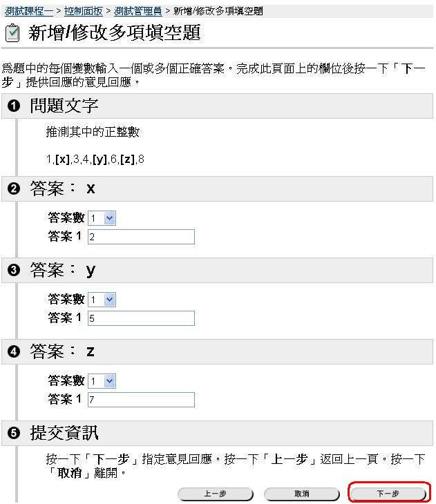Click the step 3 number icon
The image size is (436, 504).
(15, 270)
